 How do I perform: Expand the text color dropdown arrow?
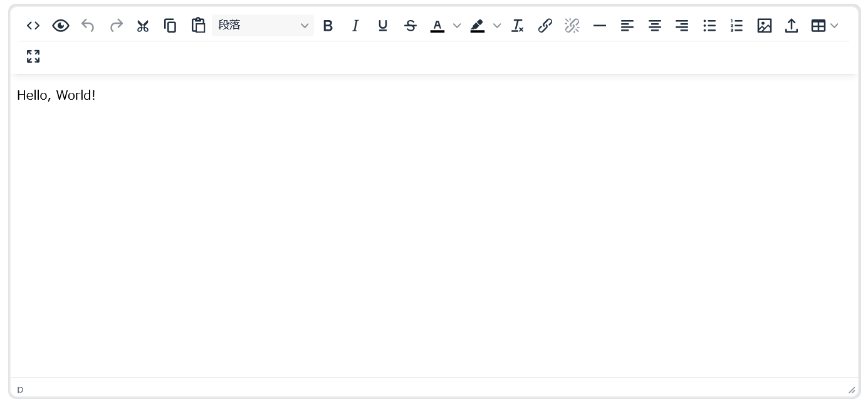(x=457, y=26)
